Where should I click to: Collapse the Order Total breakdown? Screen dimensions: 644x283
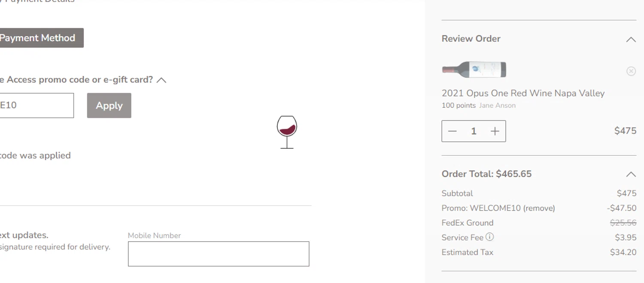pos(631,174)
